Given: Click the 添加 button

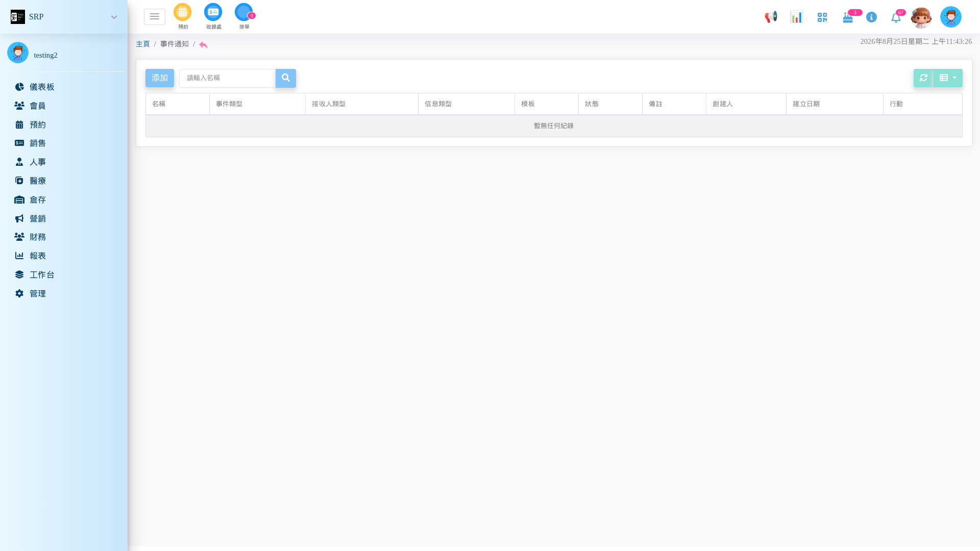Looking at the screenshot, I should point(160,78).
